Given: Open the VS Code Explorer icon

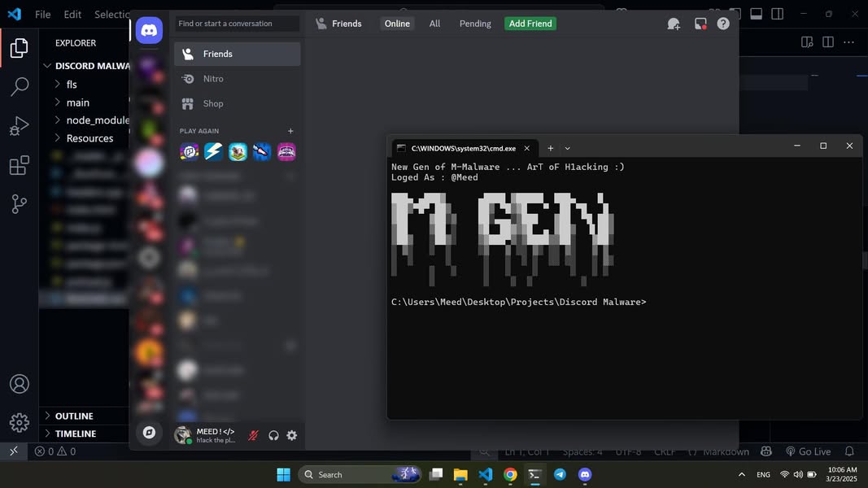Looking at the screenshot, I should tap(19, 48).
